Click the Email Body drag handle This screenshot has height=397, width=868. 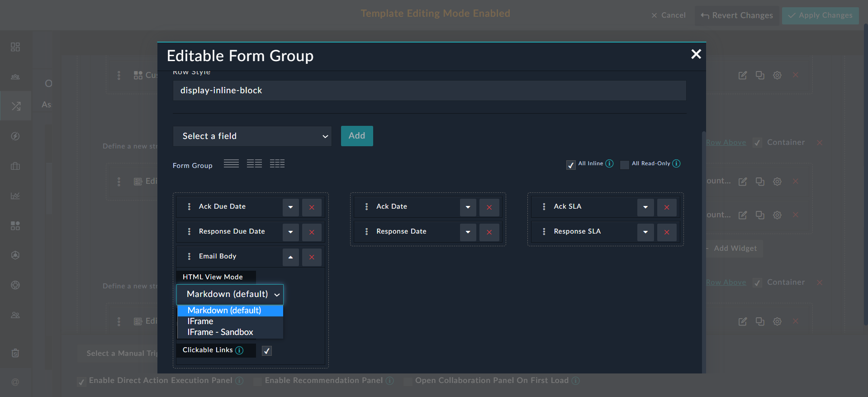click(x=189, y=256)
